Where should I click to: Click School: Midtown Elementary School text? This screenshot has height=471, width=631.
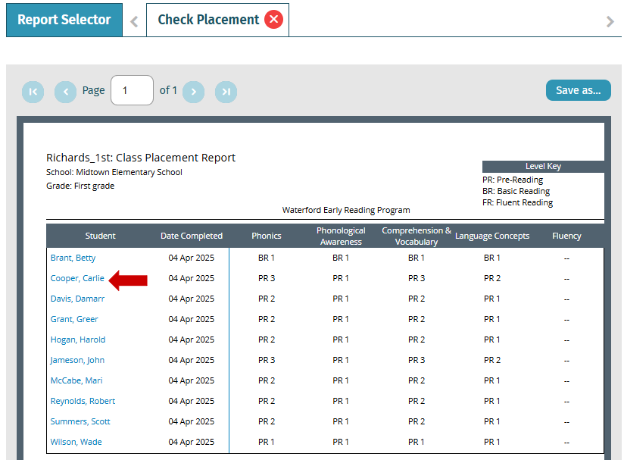114,172
